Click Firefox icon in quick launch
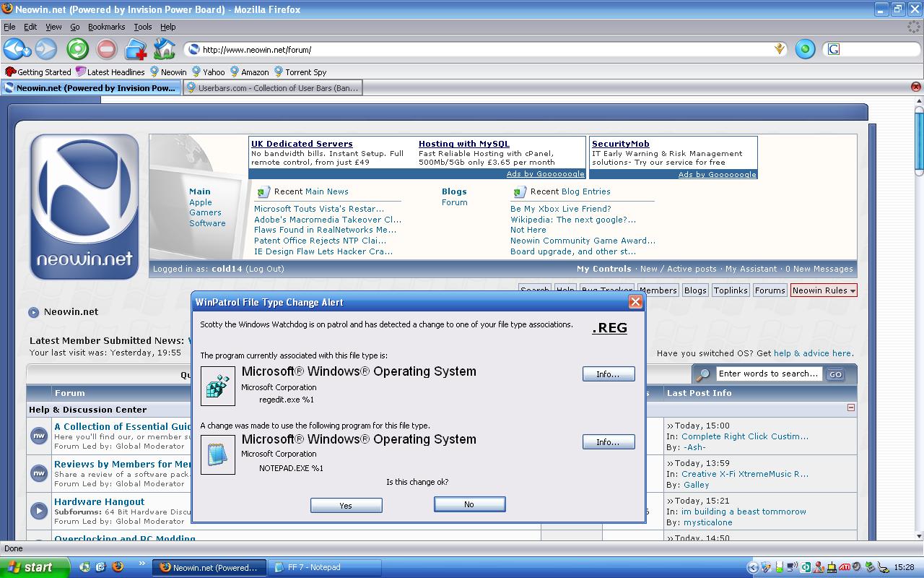 point(118,567)
